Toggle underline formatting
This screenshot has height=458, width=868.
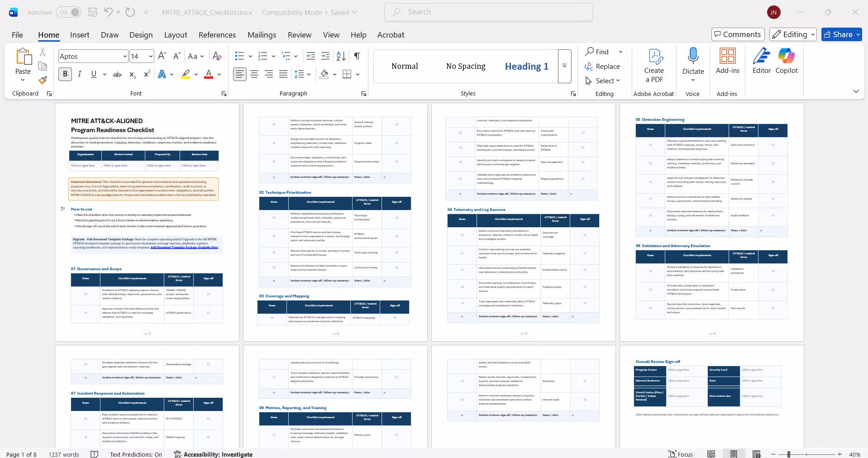pos(94,74)
